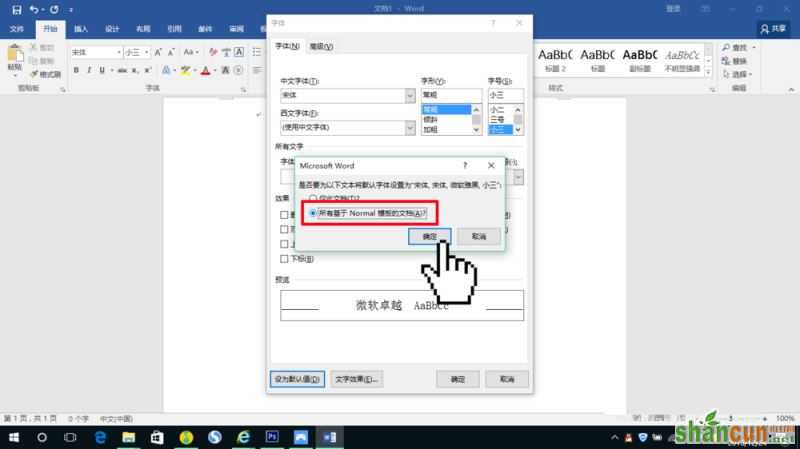Open the ribbon font name dropdown
The height and width of the screenshot is (449, 800).
[x=119, y=52]
